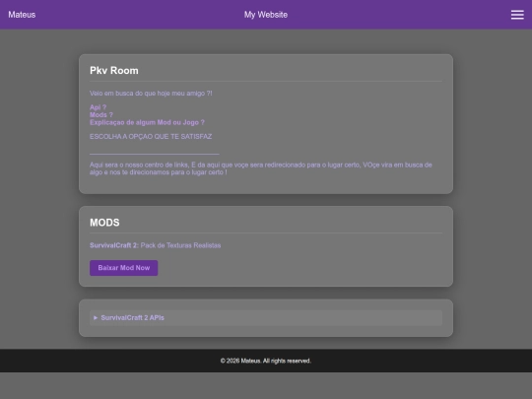The width and height of the screenshot is (532, 399).
Task: Click the MODS section heading
Action: [104, 223]
